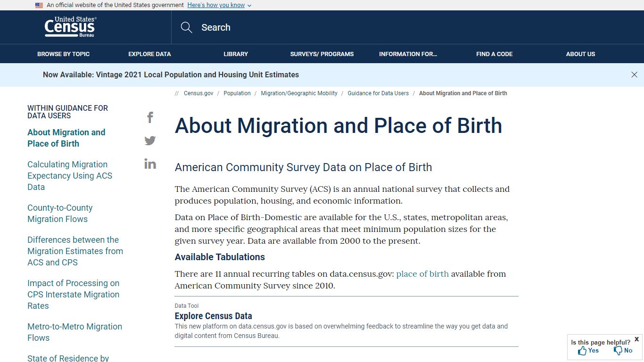Image resolution: width=644 pixels, height=362 pixels.
Task: Open the Census Bureau logo homepage
Action: pyautogui.click(x=70, y=27)
